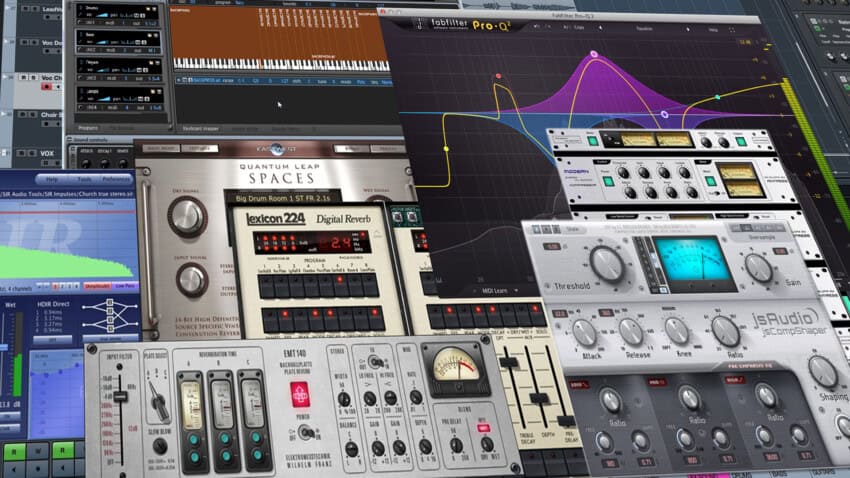Viewport: 850px width, 478px height.
Task: Click the Pre Delay knob on EMT 140
Action: pyautogui.click(x=455, y=445)
